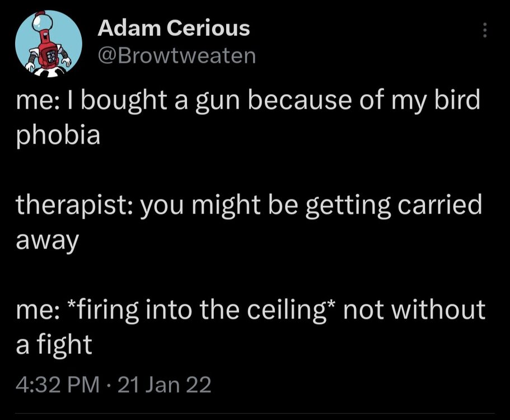Viewport: 510px width, 420px height.
Task: Click the robot profile avatar
Action: (x=48, y=44)
